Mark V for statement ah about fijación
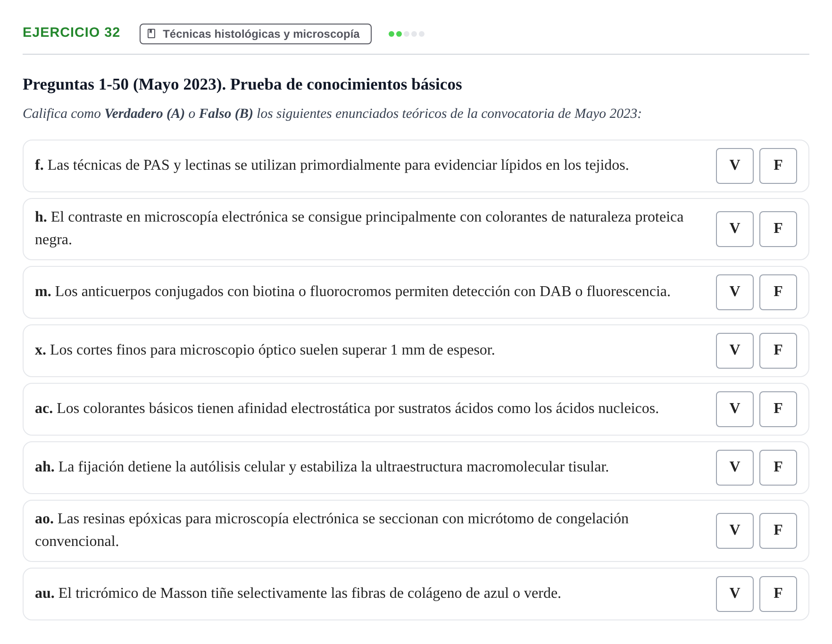Screen dimensions: 832x644 [734, 468]
